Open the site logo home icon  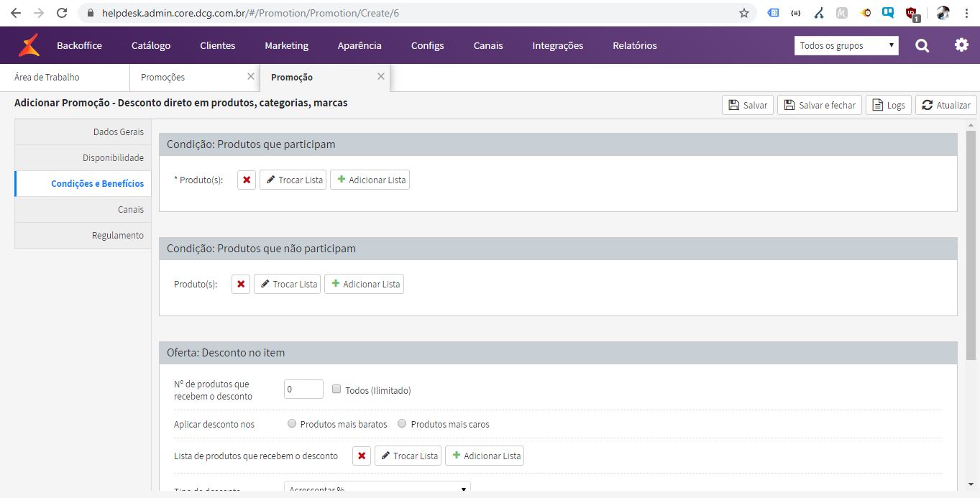(29, 45)
